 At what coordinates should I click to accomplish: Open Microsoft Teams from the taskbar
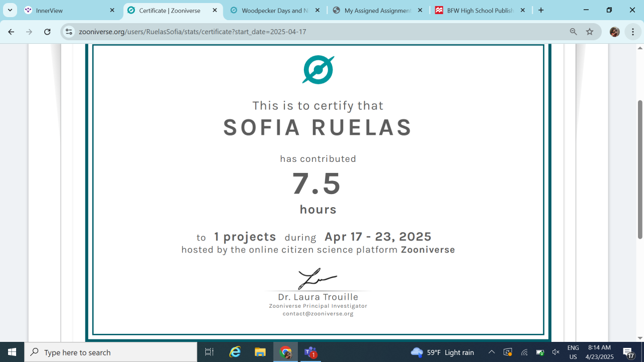pos(310,352)
